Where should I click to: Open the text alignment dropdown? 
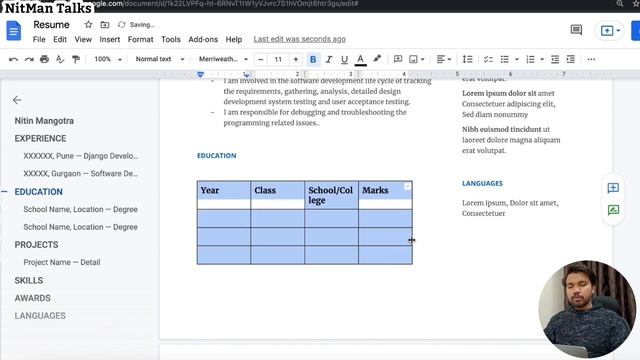point(444,60)
